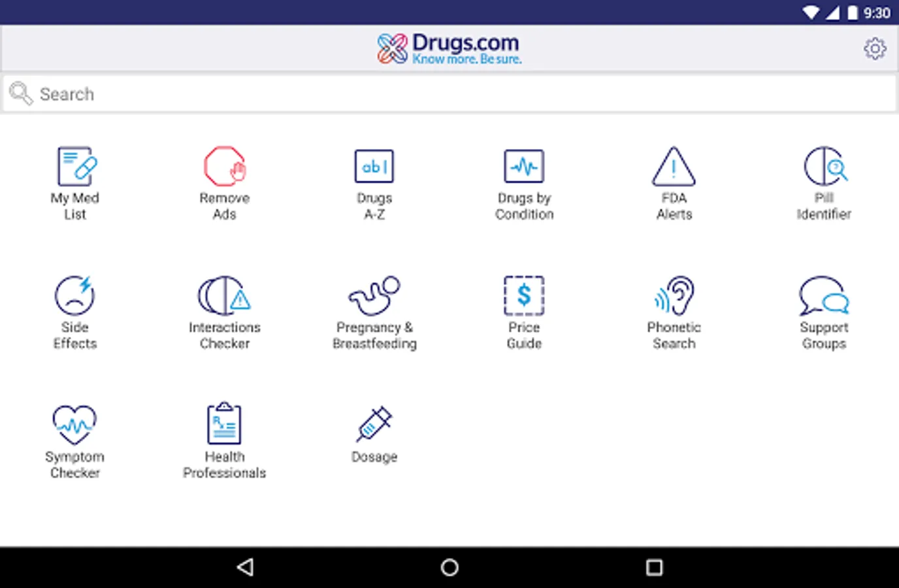Click the Drugs.com logo
The width and height of the screenshot is (899, 588).
pyautogui.click(x=449, y=48)
